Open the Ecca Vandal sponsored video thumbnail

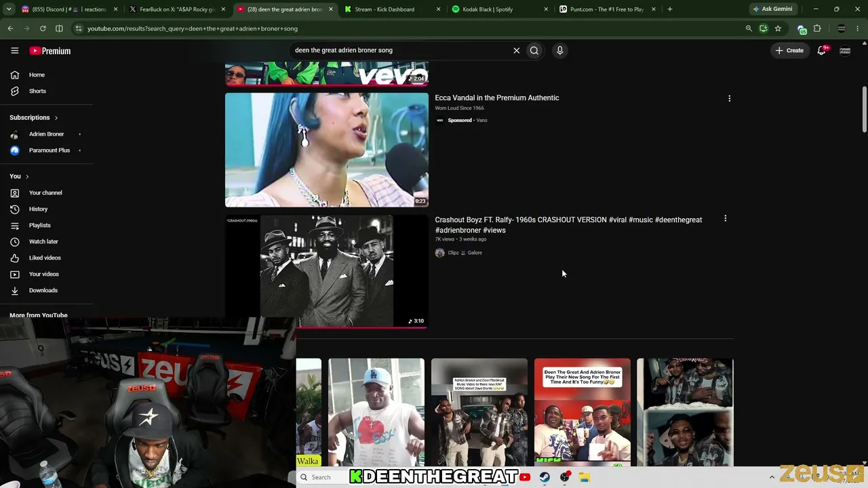tap(327, 149)
